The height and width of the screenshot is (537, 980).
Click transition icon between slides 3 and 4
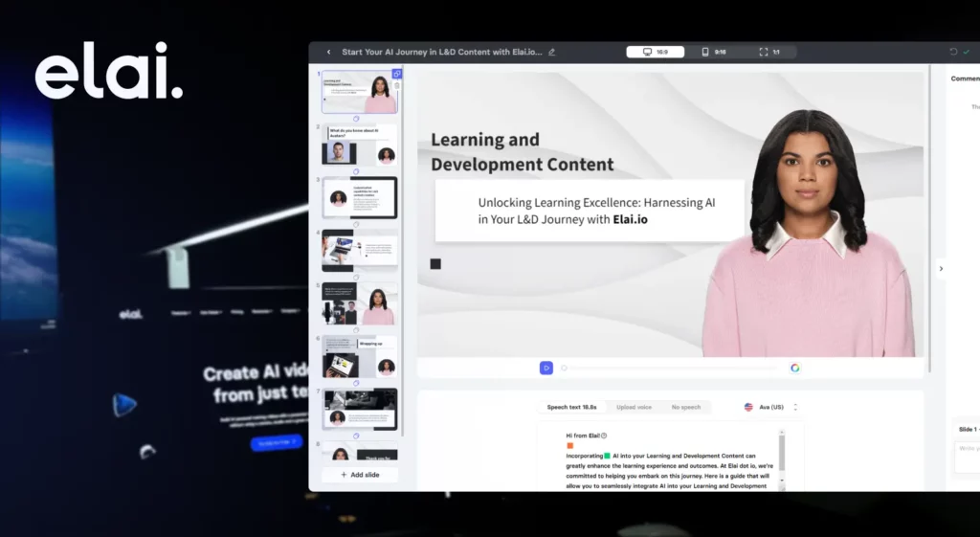pyautogui.click(x=356, y=224)
